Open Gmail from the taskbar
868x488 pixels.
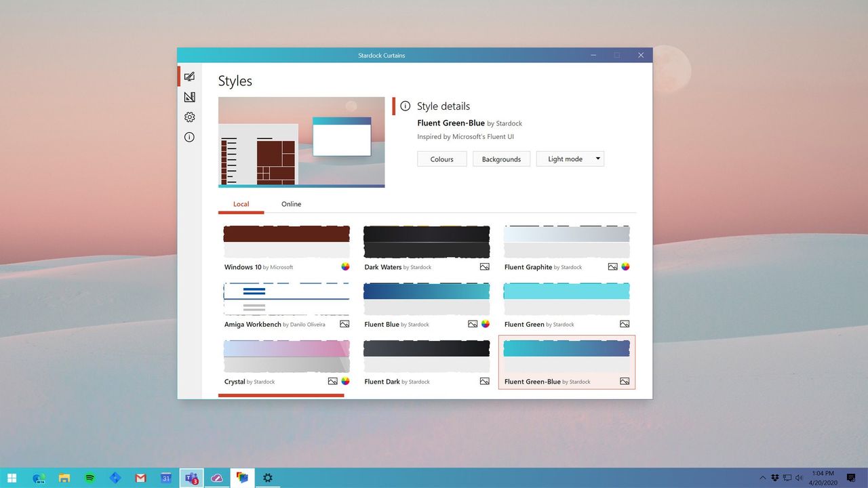[x=140, y=478]
